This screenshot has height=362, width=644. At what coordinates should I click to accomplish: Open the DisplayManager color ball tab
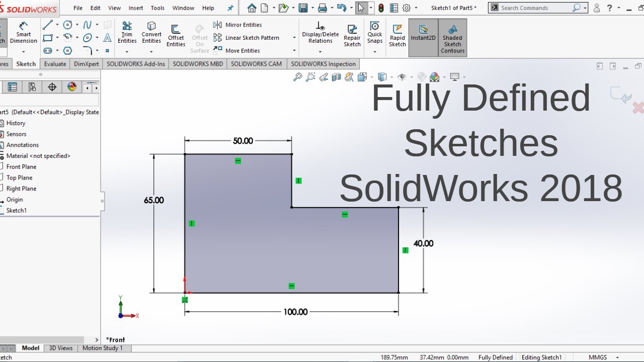pyautogui.click(x=72, y=87)
